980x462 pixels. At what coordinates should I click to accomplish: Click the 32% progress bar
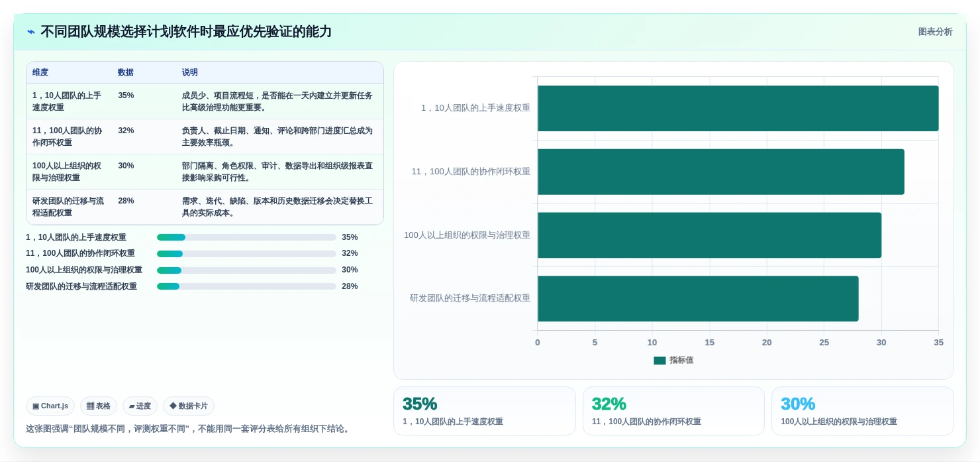[x=246, y=253]
